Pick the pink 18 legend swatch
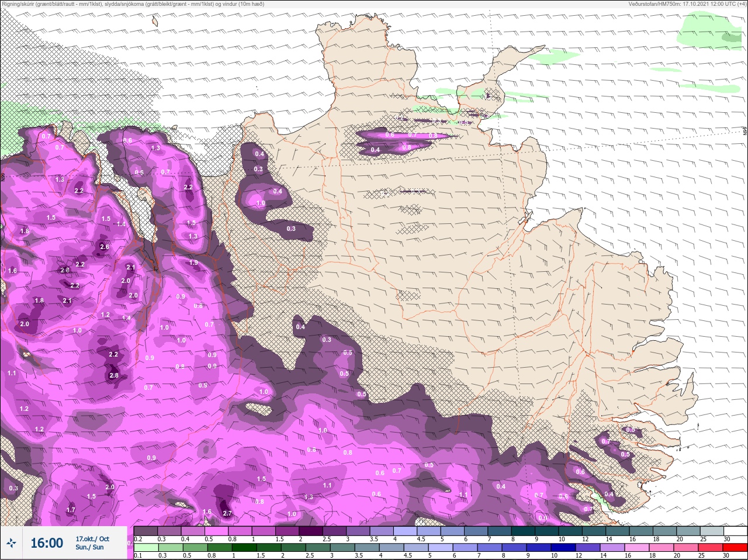Screen dimensions: 748x560 click(662, 548)
